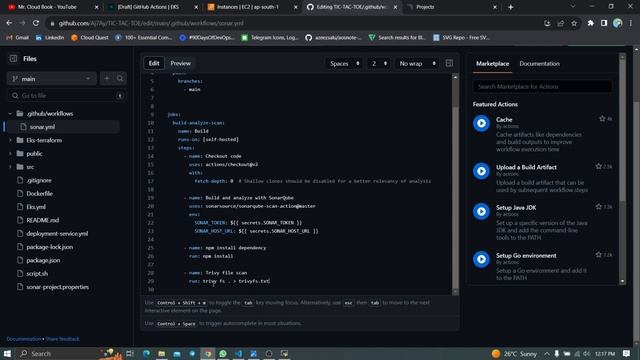Viewport: 640px width, 360px height.
Task: Star the Setup Go environment action
Action: point(599,255)
